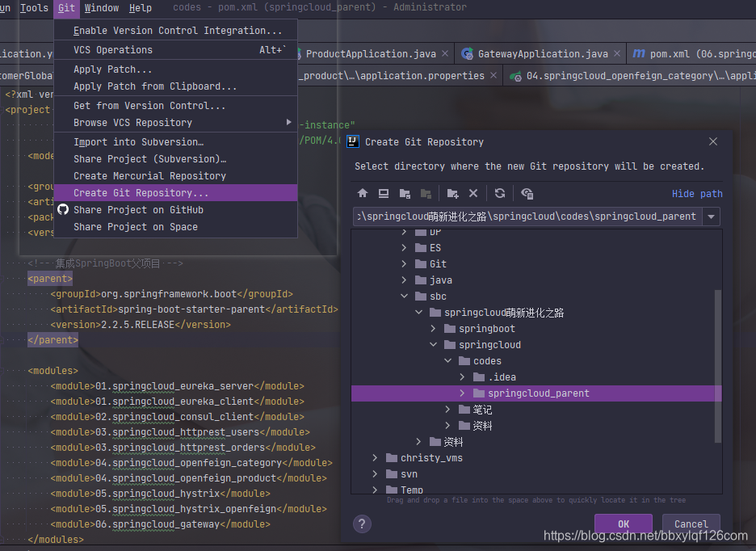This screenshot has width=756, height=551.
Task: Select Get from Version Control
Action: tap(175, 105)
